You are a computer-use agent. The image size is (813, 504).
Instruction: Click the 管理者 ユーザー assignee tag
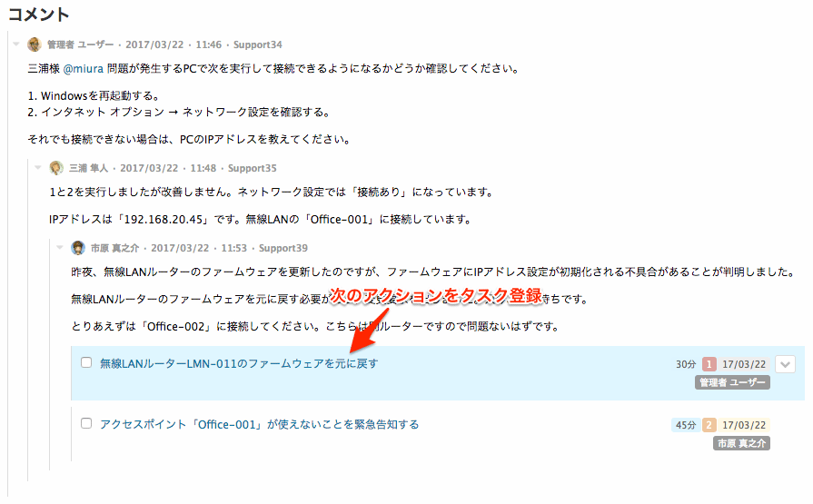(x=732, y=382)
